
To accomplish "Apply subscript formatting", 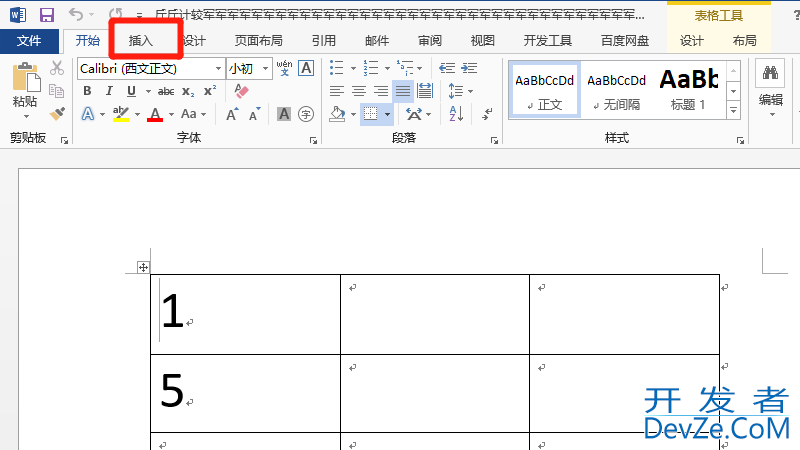I will click(x=188, y=91).
